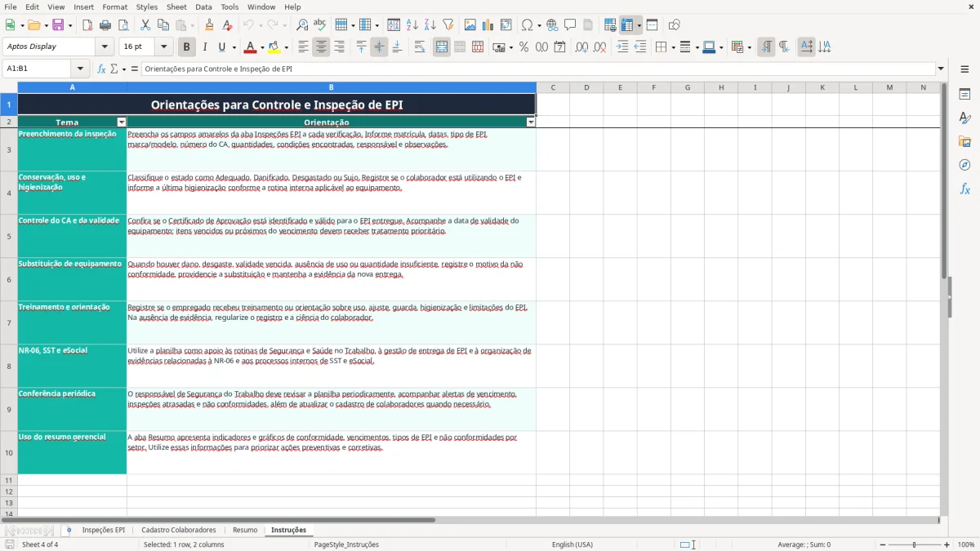Save the document with the floppy icon
This screenshot has width=980, height=551.
click(x=58, y=25)
